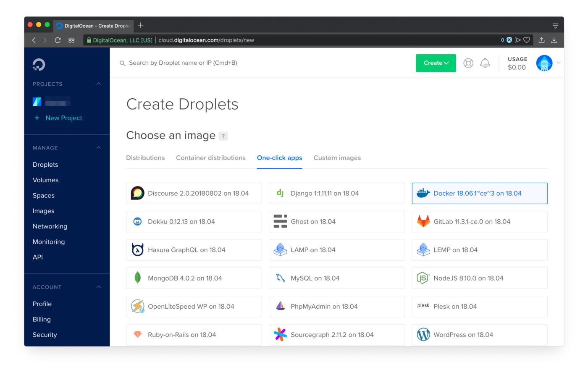588x378 pixels.
Task: Click the OpenLiteSpeed WP icon
Action: [x=138, y=306]
